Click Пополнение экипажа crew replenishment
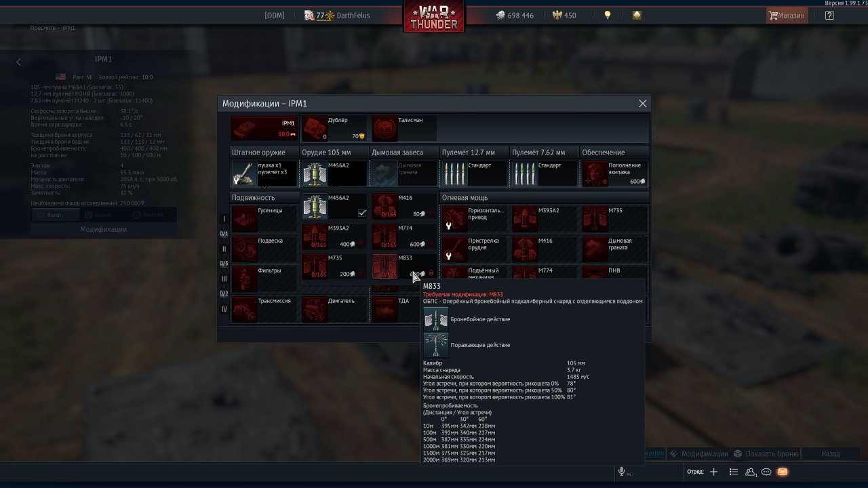Image resolution: width=868 pixels, height=488 pixels. point(614,174)
